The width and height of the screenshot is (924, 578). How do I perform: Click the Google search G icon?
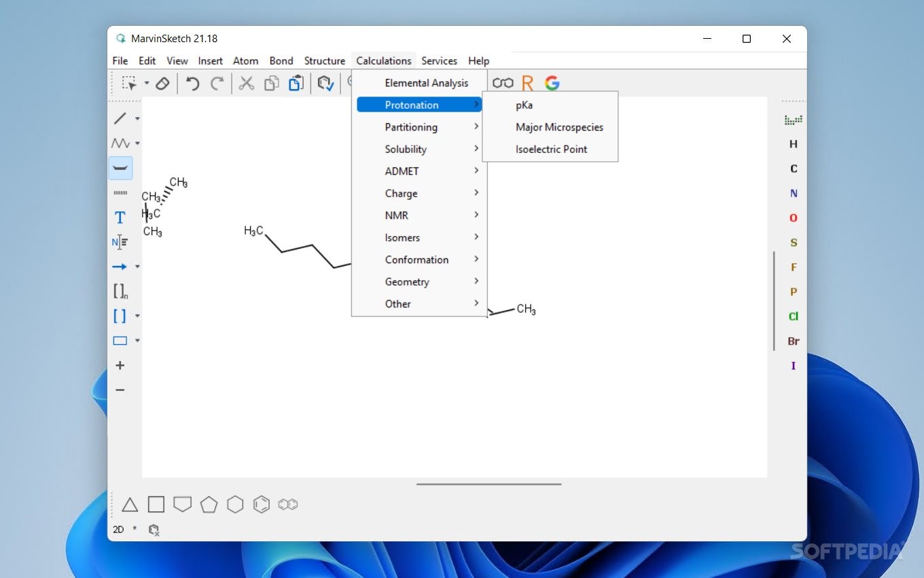(552, 83)
